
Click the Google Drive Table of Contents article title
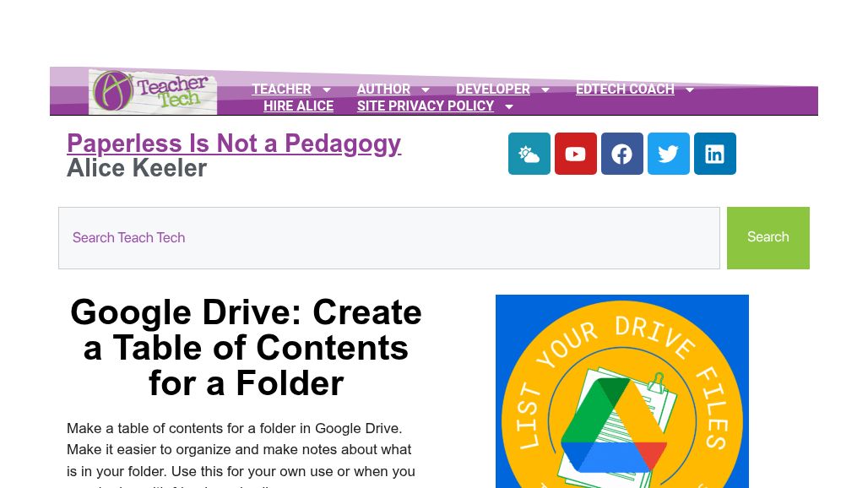point(246,347)
